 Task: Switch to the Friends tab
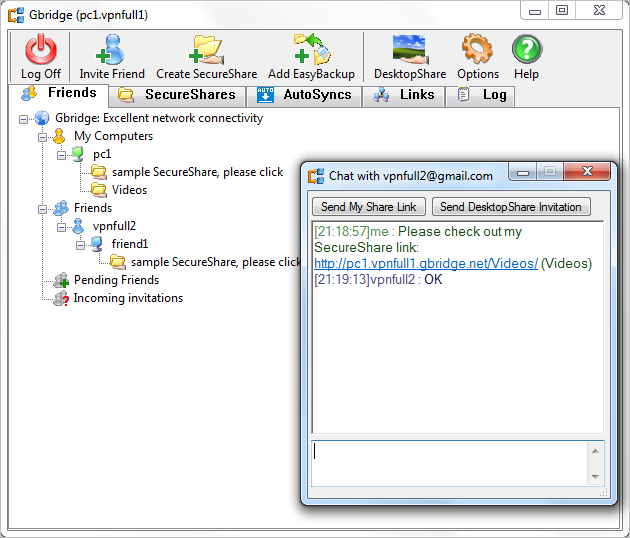click(59, 93)
